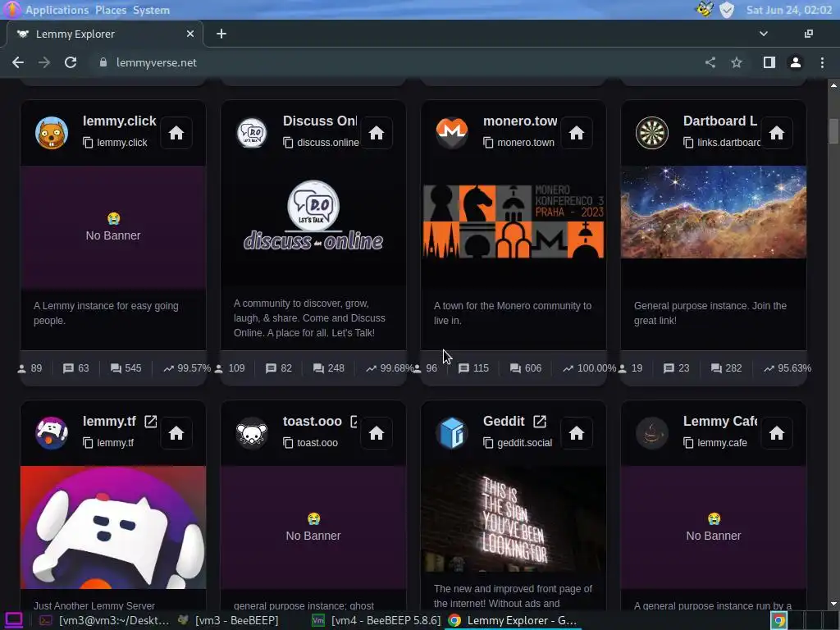840x630 pixels.
Task: Open Chrome three-dot menu
Action: pyautogui.click(x=822, y=62)
